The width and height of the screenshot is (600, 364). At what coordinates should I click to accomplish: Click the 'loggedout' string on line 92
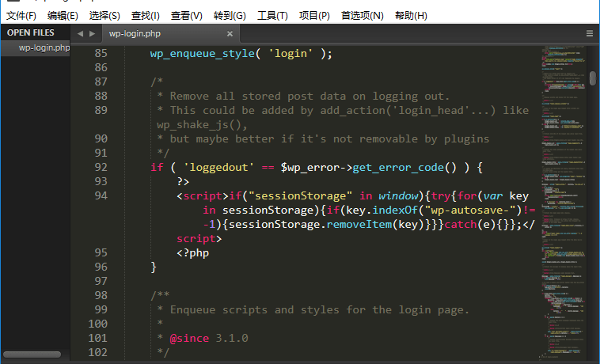218,168
